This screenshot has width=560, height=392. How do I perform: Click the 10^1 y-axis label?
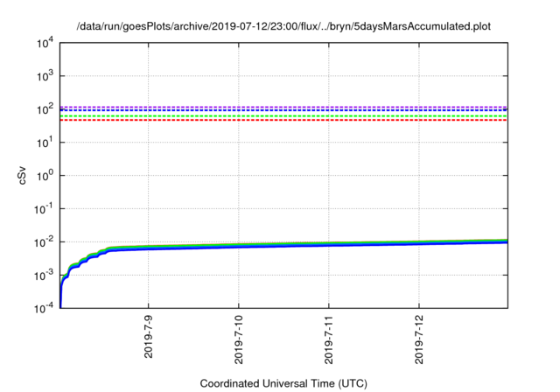(45, 143)
